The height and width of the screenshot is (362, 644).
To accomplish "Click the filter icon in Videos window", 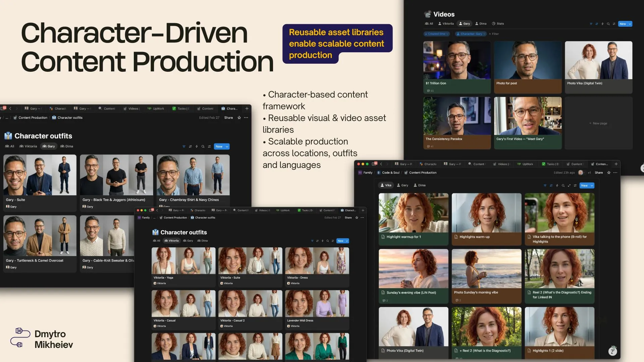I will [591, 24].
